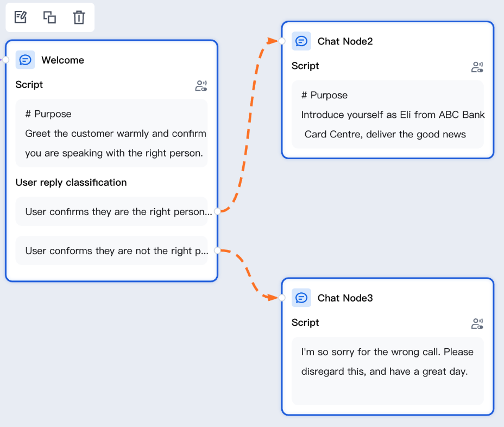Click the Chat Node2 chat bubble icon
This screenshot has width=504, height=427.
301,41
